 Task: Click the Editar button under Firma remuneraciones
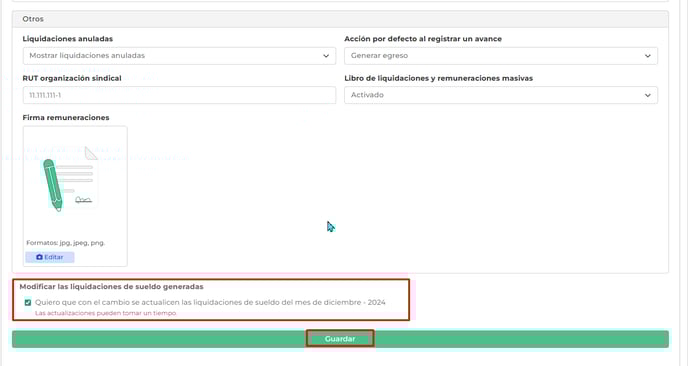click(x=50, y=257)
